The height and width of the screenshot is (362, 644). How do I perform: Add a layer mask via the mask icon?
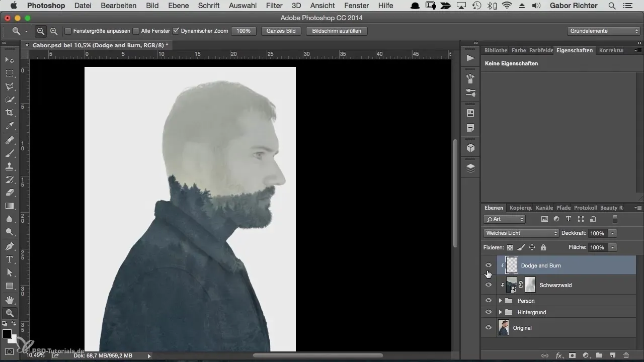(x=572, y=355)
